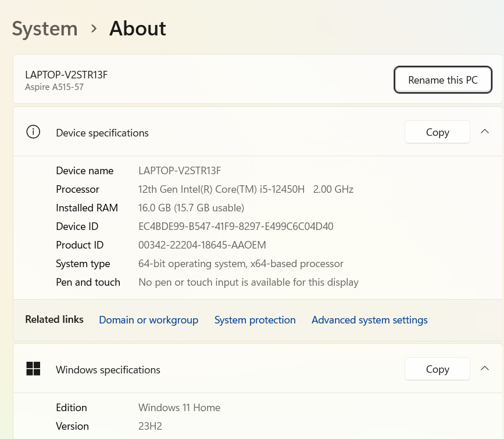Click the Related links label
504x439 pixels.
[54, 319]
